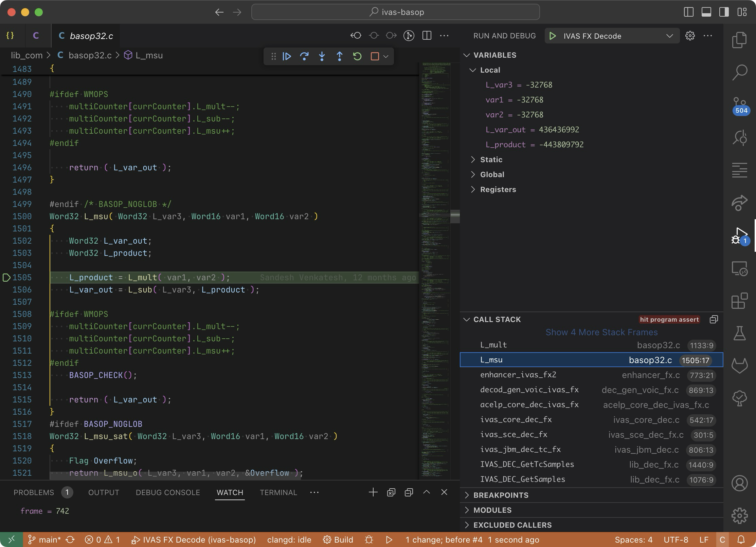Expand the BREAKPOINTS section
This screenshot has height=547, width=756.
tap(501, 495)
